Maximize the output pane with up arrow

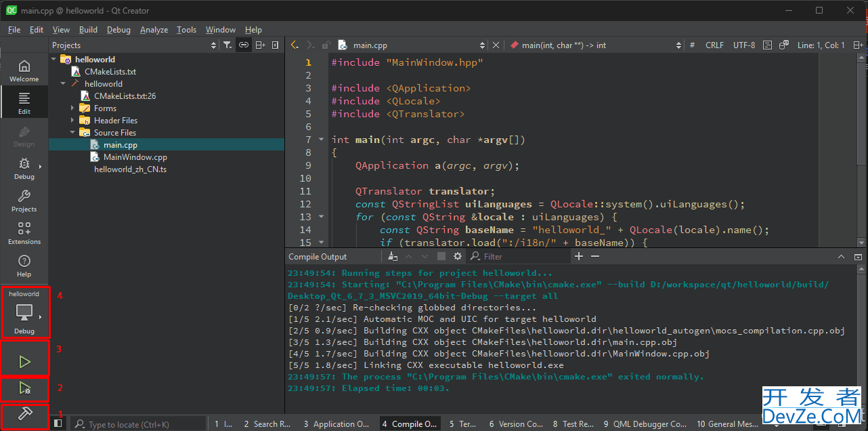[x=842, y=257]
